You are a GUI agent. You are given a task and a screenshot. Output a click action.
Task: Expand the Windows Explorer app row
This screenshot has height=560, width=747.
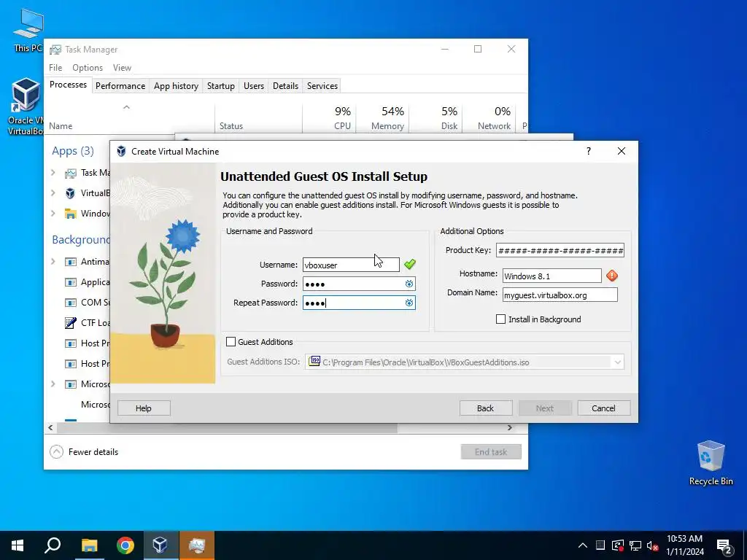(x=53, y=214)
